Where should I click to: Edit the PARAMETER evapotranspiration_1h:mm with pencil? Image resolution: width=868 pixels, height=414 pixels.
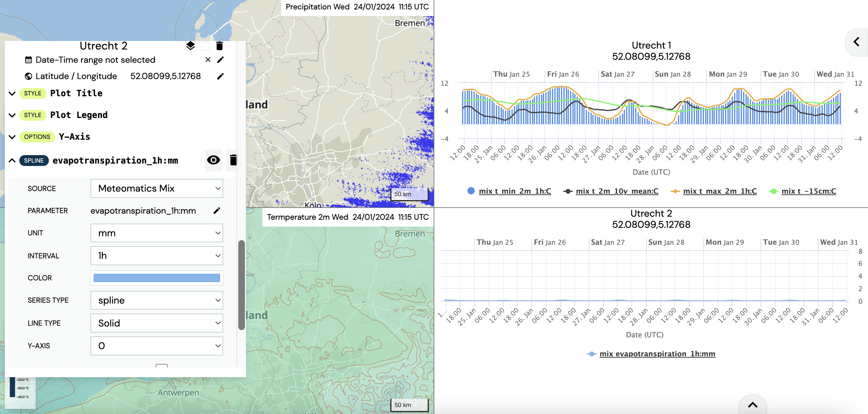(x=217, y=211)
